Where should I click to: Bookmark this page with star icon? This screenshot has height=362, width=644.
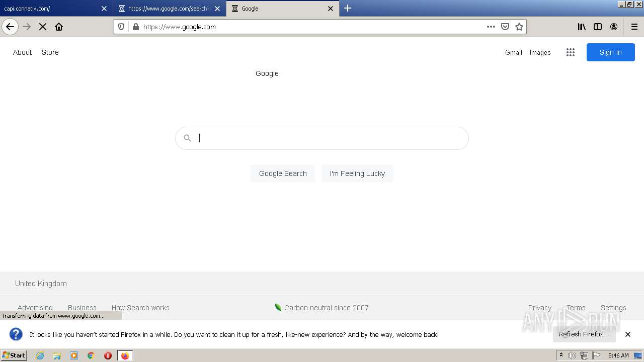point(519,27)
